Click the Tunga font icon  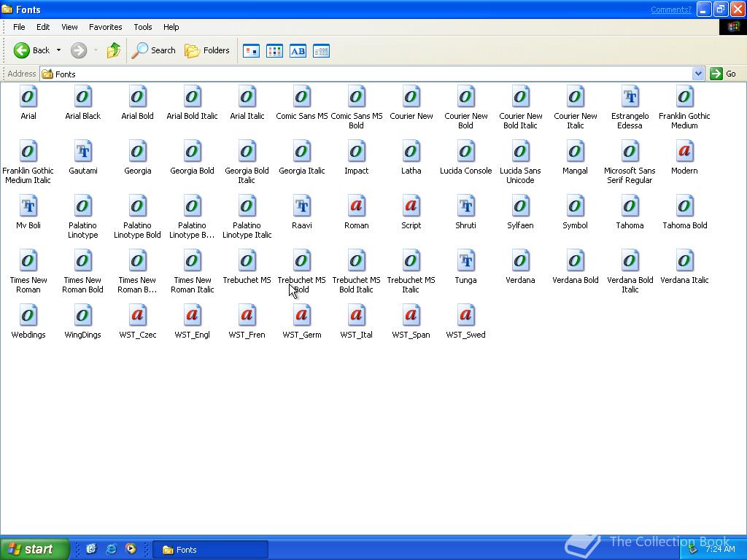click(466, 262)
